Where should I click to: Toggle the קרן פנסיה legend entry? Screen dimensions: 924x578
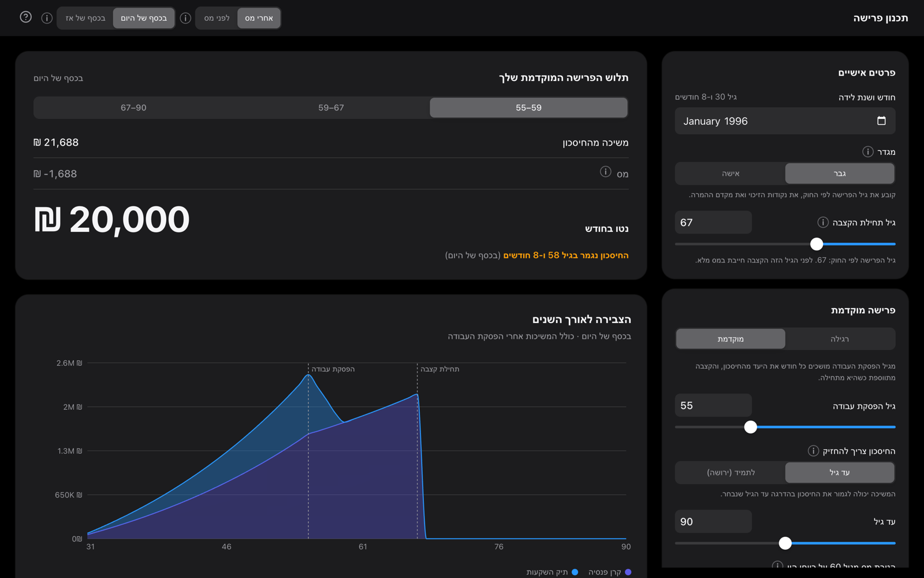point(610,572)
